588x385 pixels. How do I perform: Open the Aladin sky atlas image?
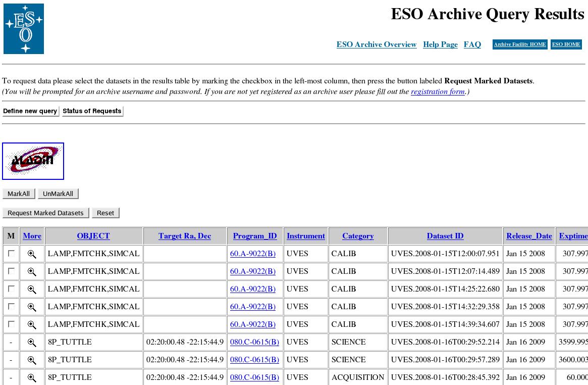click(x=33, y=161)
